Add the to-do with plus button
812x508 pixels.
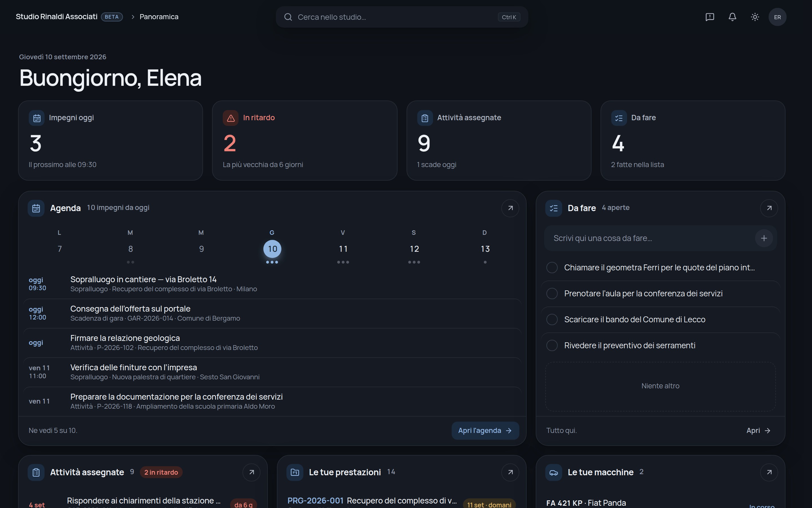(x=764, y=238)
